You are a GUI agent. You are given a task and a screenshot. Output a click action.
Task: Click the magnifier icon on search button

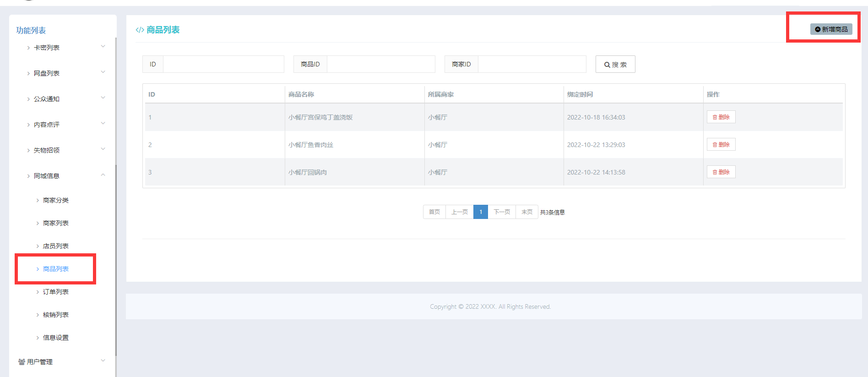[607, 65]
